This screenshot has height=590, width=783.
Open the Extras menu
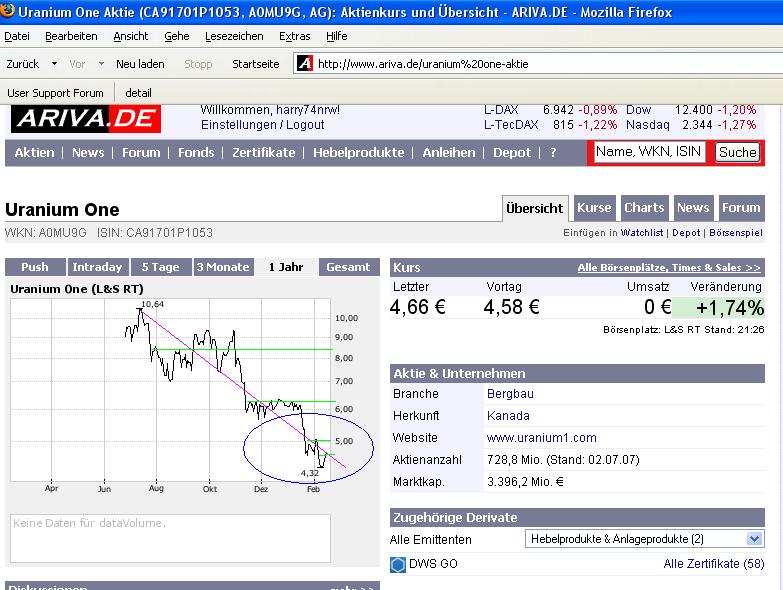[295, 36]
